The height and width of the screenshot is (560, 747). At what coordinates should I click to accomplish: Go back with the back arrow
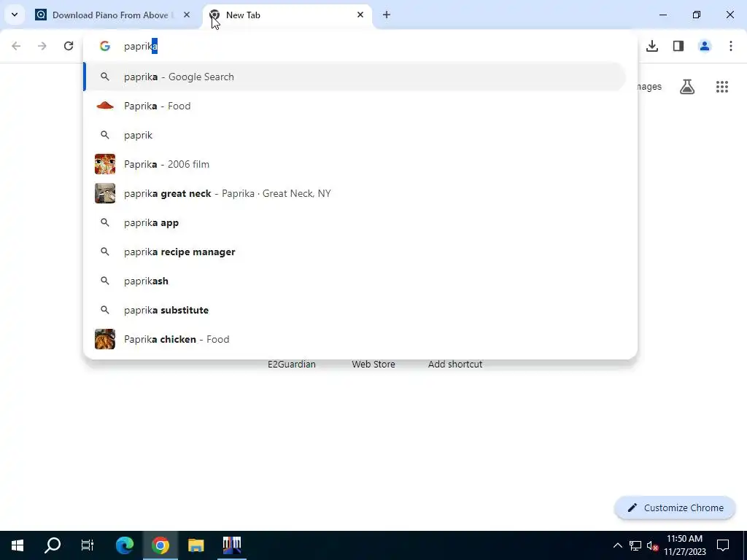(x=16, y=46)
